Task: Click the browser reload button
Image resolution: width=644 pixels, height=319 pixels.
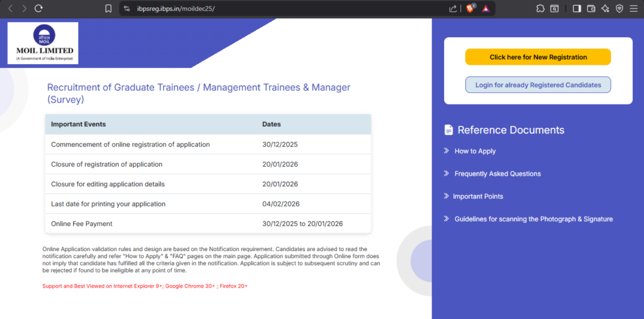Action: coord(38,9)
